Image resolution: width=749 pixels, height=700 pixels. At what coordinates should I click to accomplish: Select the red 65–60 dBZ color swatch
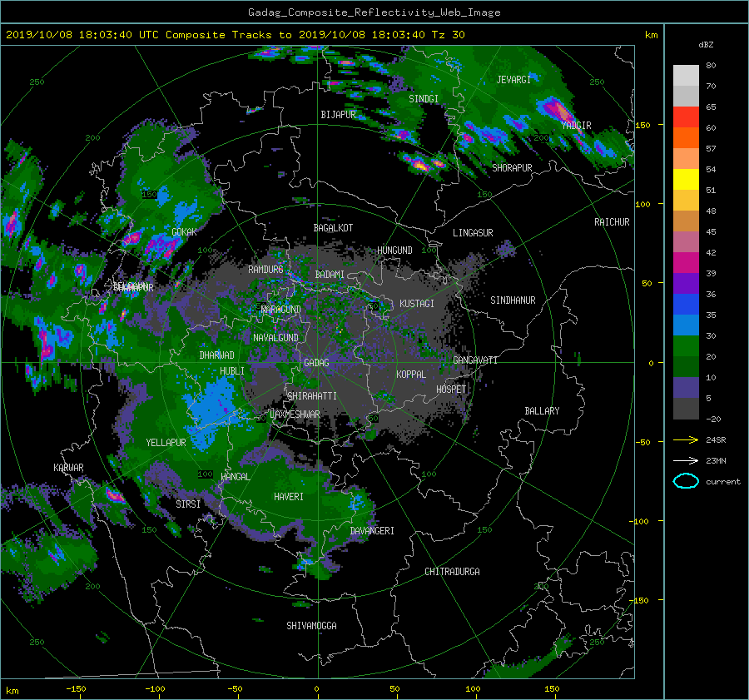coord(686,117)
